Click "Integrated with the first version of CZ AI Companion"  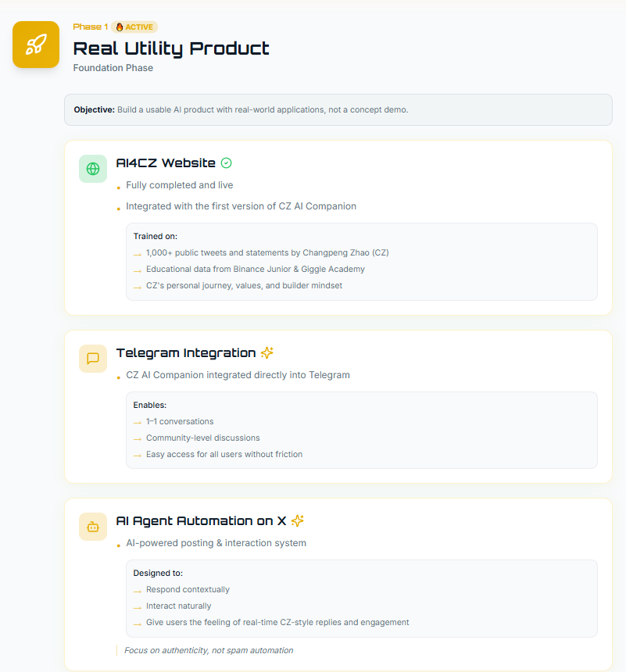[241, 206]
